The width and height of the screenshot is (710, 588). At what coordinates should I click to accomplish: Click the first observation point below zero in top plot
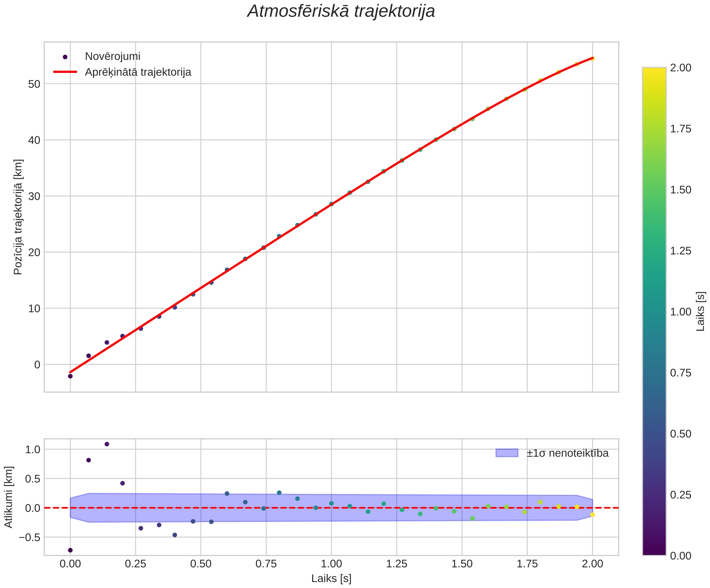point(70,376)
